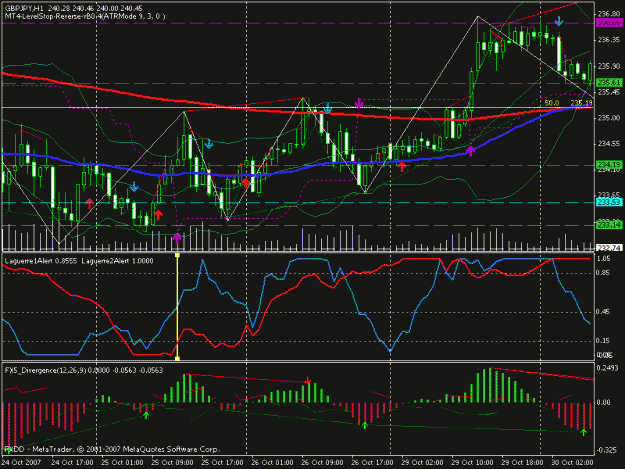Click the 0.2493 divergence scale value

607,368
